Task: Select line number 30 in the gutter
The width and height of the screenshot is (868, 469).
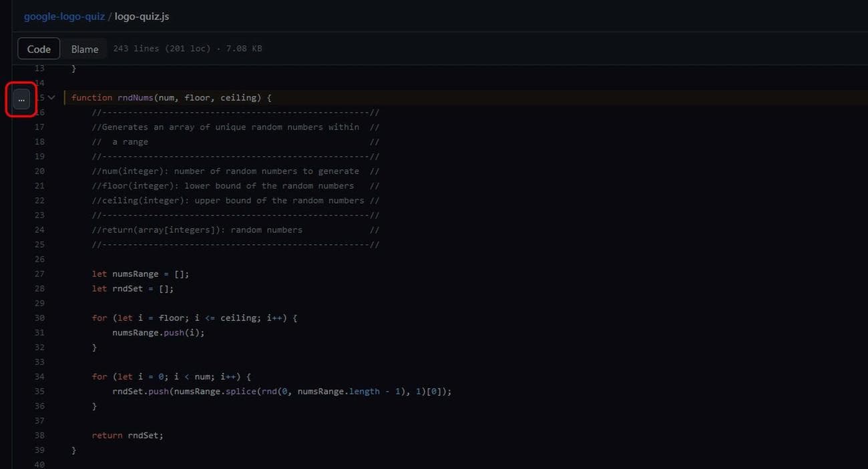Action: click(39, 318)
